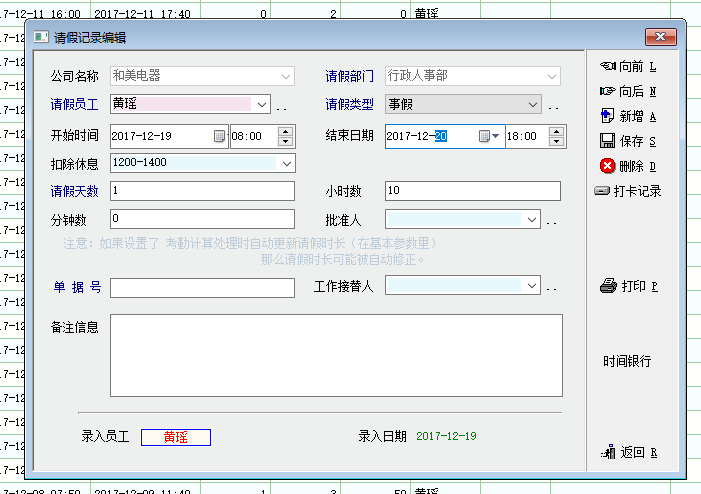
Task: Click the 返回 (return) button
Action: [x=630, y=452]
